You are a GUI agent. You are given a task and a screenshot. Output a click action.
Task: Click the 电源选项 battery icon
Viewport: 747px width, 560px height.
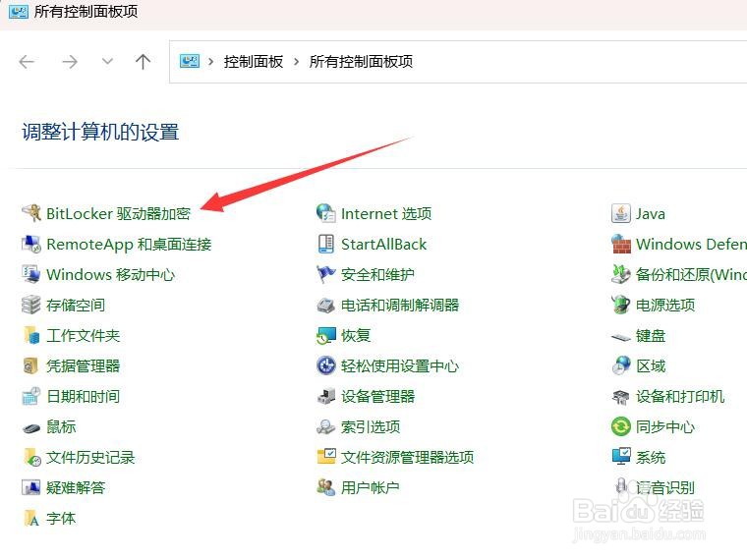[x=621, y=305]
